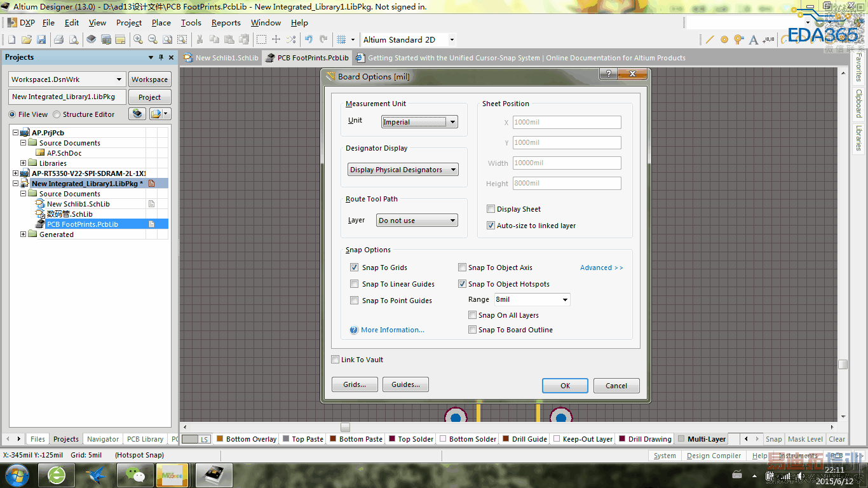Click the Drill Guide layer color swatch

coord(506,439)
